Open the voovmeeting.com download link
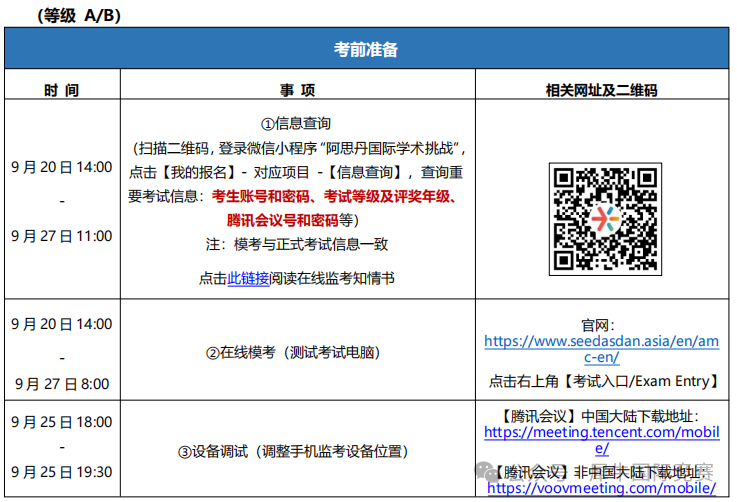Image resolution: width=737 pixels, height=502 pixels. [x=601, y=489]
